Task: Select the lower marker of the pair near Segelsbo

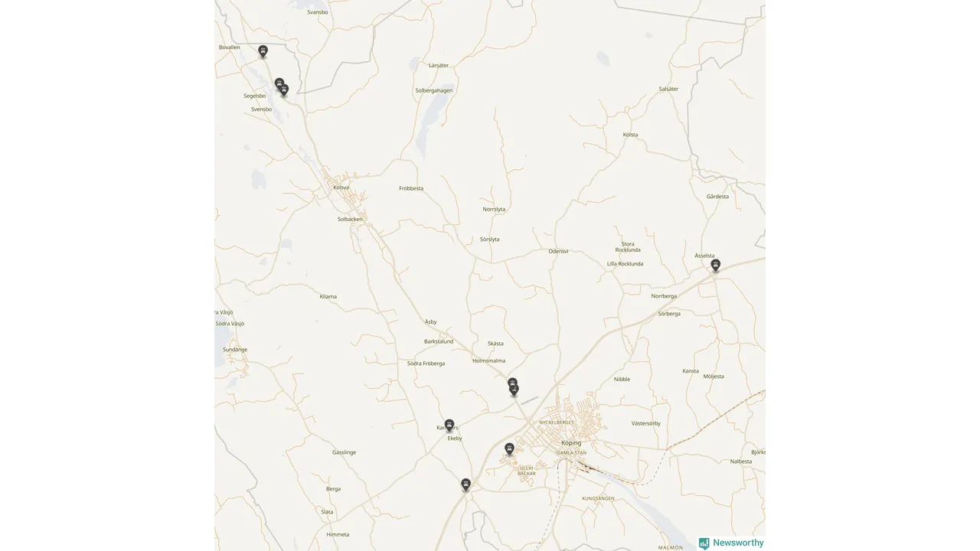Action: [x=284, y=90]
